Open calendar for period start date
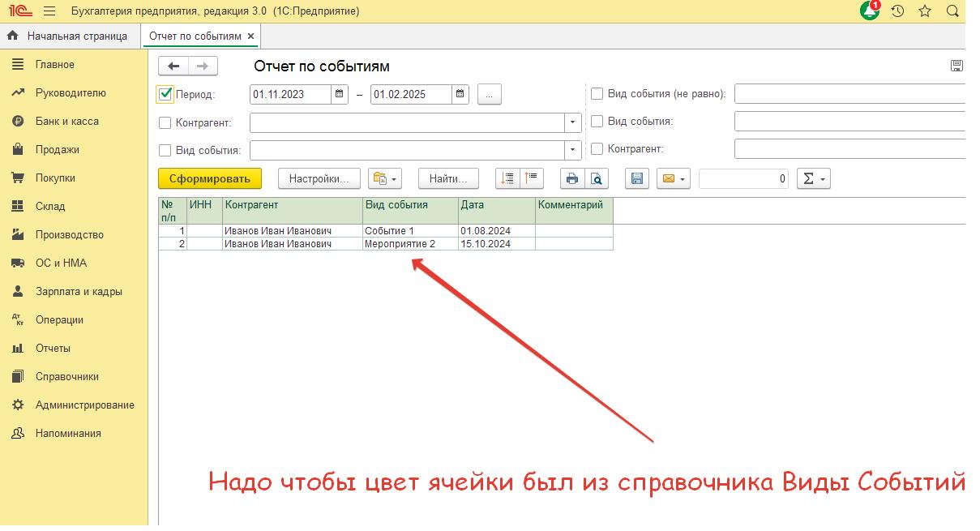 point(340,94)
